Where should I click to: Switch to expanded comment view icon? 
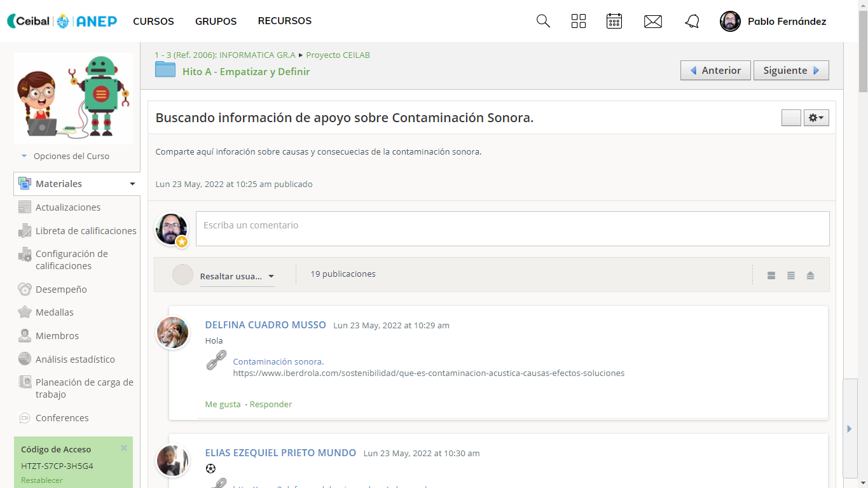(x=771, y=275)
